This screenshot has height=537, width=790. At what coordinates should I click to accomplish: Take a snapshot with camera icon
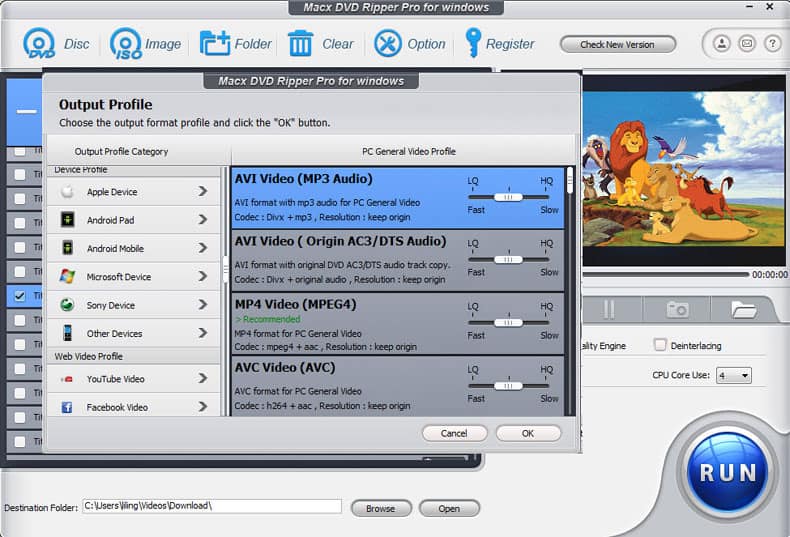pos(677,309)
